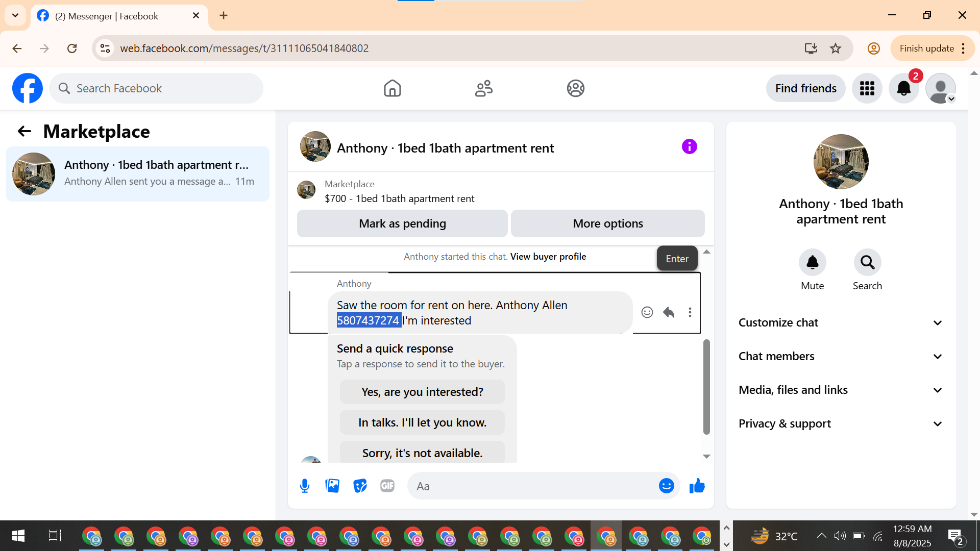Go to the Facebook Home tab
This screenshot has height=551, width=980.
point(392,88)
